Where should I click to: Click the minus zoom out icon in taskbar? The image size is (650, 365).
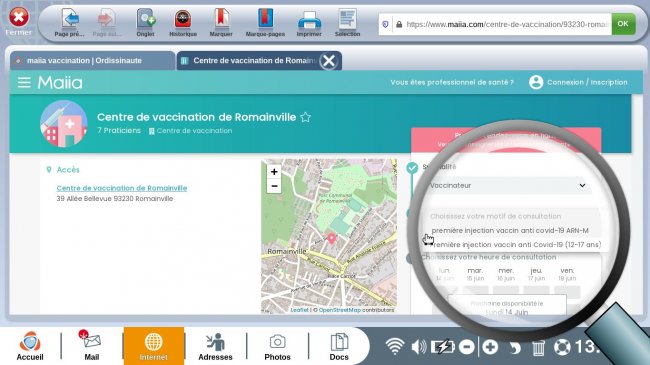click(467, 347)
